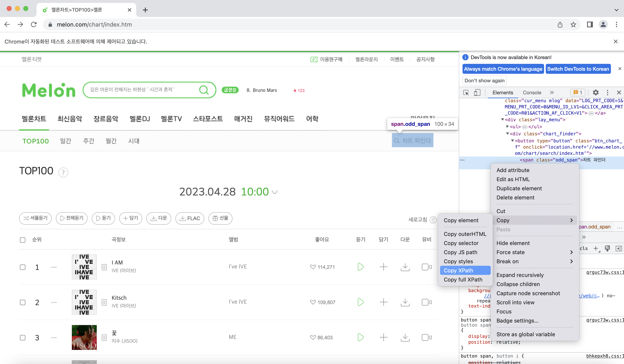Screen dimensions: 624x364
Task: Tick the checkbox for rank 2 Kitsch
Action: (23, 302)
